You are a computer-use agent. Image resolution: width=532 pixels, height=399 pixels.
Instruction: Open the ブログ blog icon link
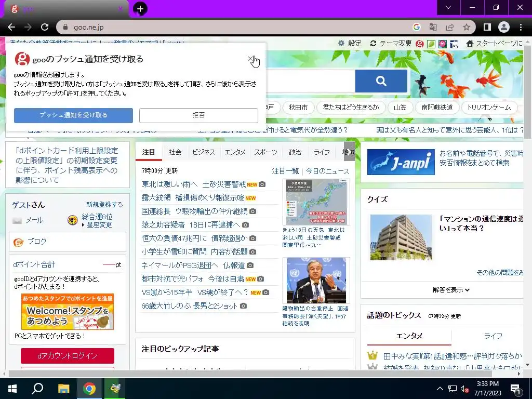[18, 242]
